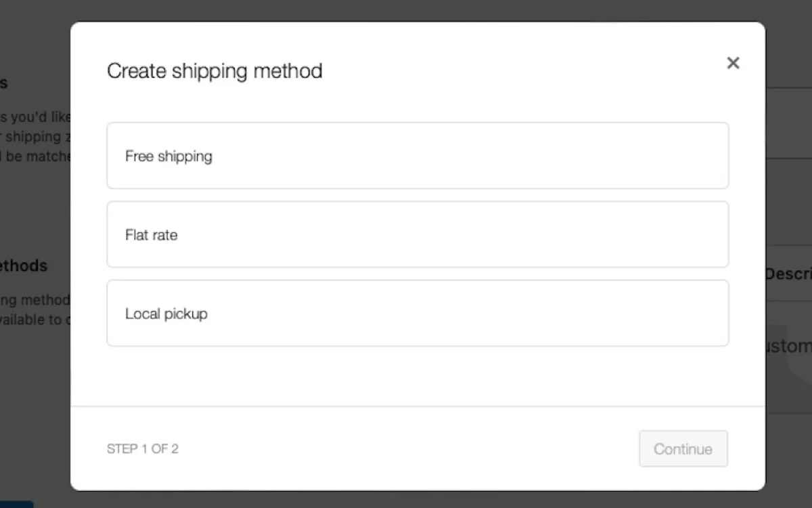
Task: Click the dialog footer bar
Action: point(418,448)
